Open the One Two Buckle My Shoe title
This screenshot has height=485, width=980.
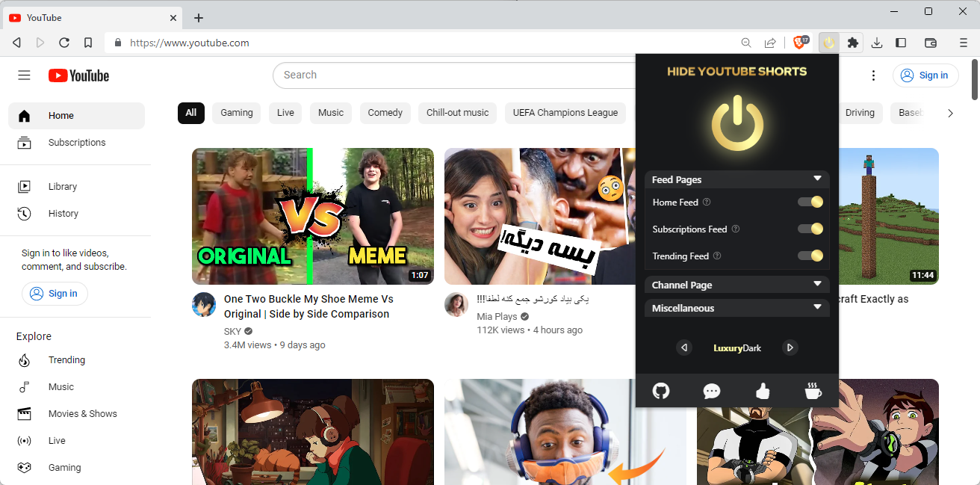[x=308, y=306]
